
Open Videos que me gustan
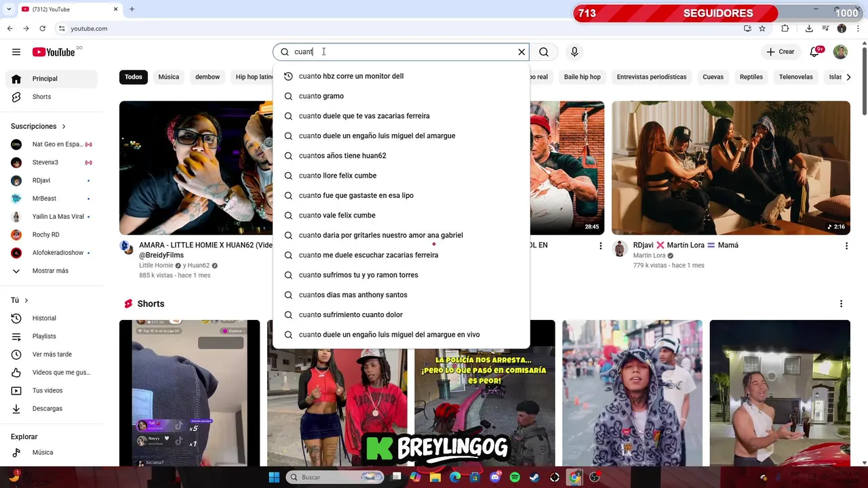pos(52,372)
